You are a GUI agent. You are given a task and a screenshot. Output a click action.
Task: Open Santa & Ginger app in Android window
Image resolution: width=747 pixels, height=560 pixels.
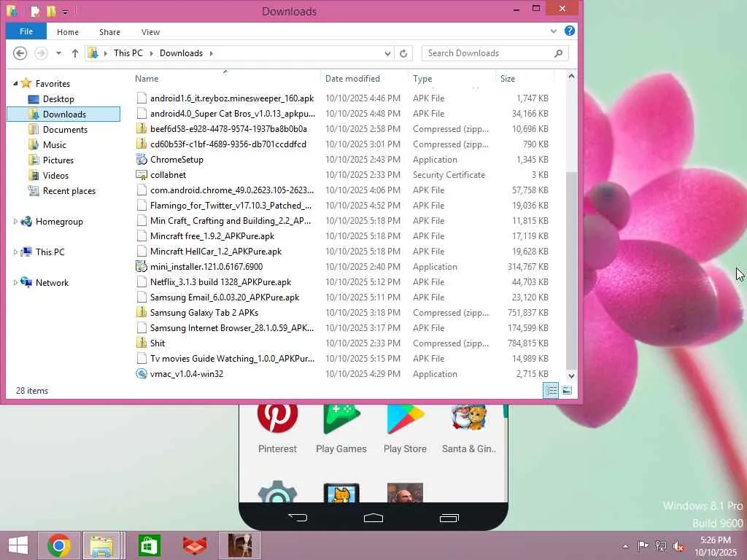(x=469, y=427)
